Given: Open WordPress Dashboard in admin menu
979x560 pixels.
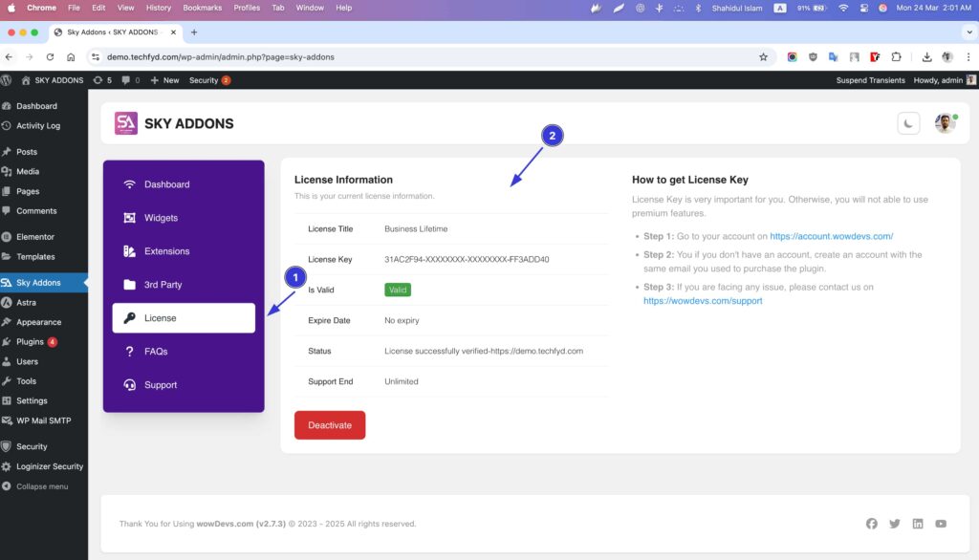Looking at the screenshot, I should [x=44, y=106].
